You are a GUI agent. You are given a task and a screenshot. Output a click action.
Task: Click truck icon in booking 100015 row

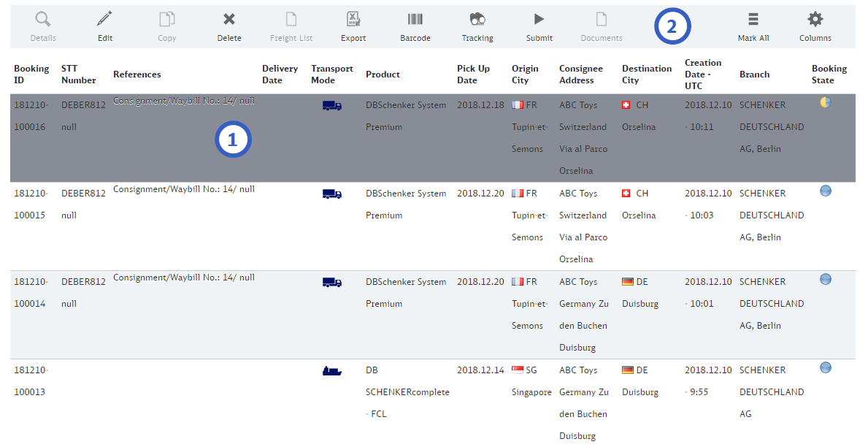331,194
